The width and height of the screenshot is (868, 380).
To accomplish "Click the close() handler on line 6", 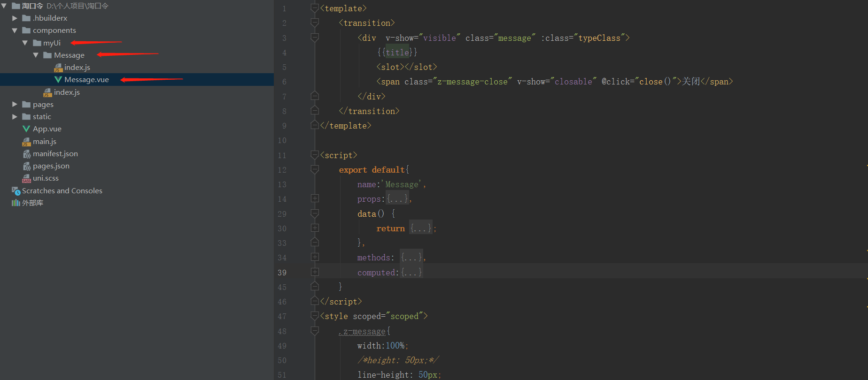I will tap(656, 82).
